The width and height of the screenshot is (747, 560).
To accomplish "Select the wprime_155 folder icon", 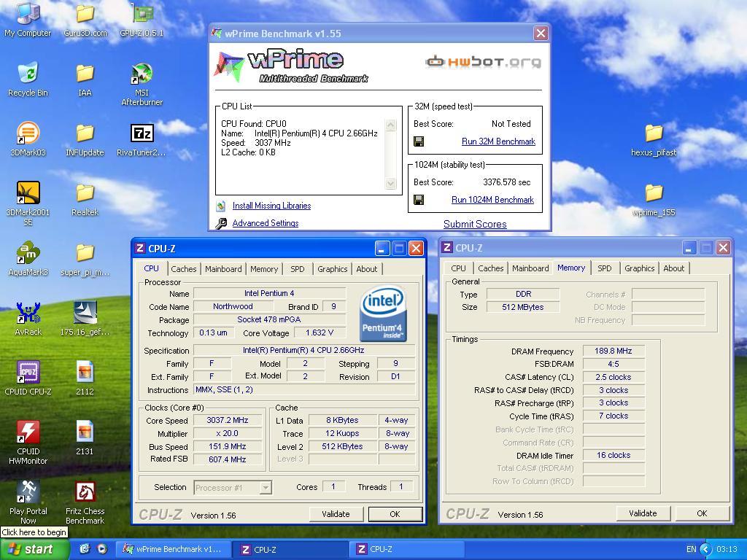I will point(654,198).
